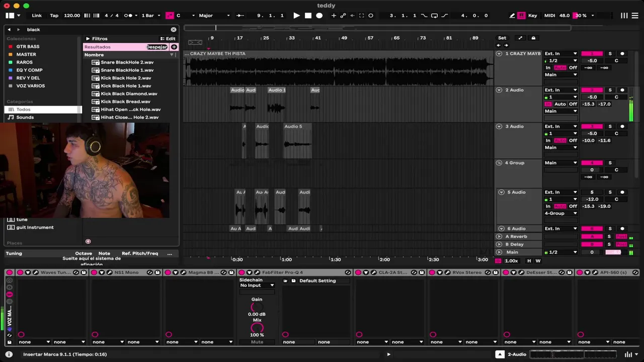Toggle the Punch-Out switch
This screenshot has height=362, width=644.
pyautogui.click(x=445, y=16)
